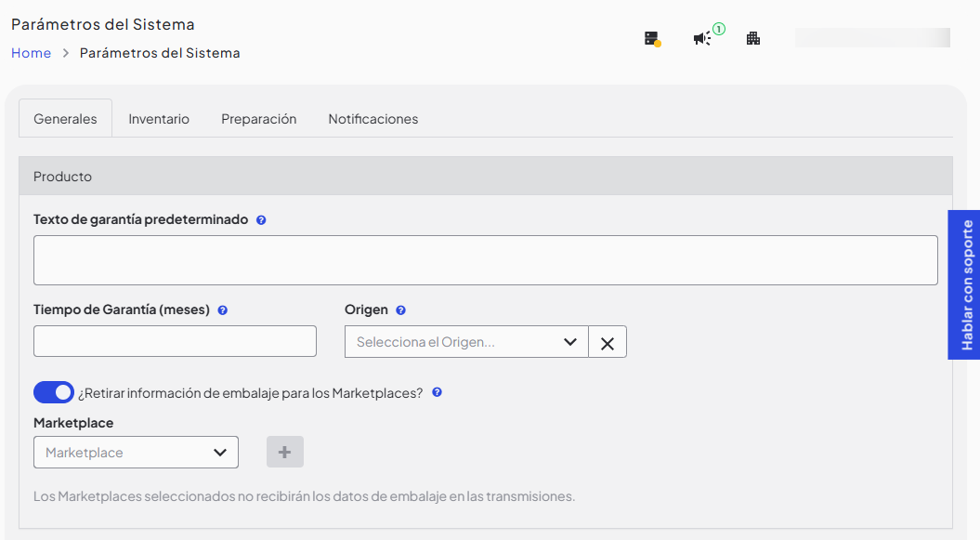
Task: Show help for Tiempo de Garantía (meses)
Action: pos(223,310)
